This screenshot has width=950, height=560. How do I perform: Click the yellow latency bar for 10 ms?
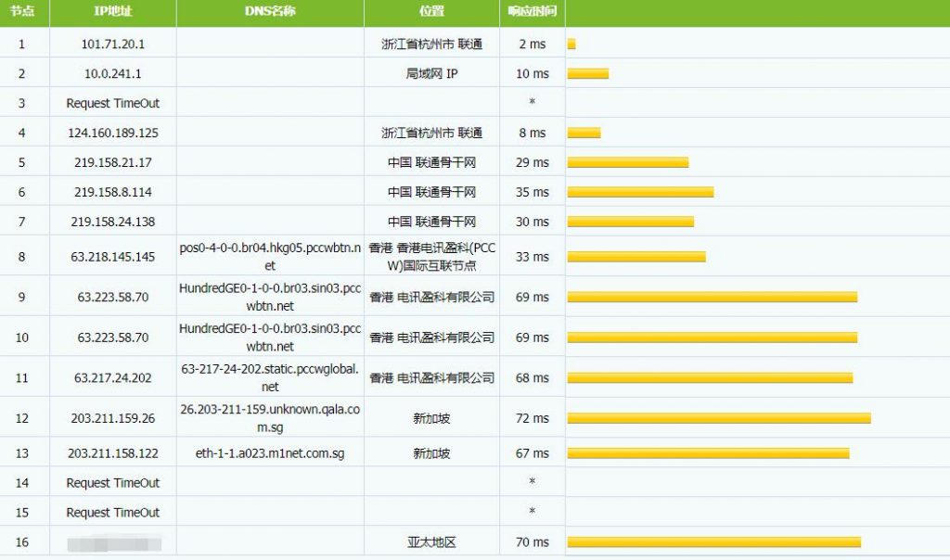click(587, 74)
